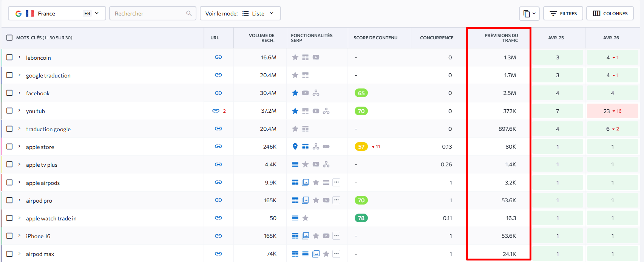Viewport: 644px width, 262px height.
Task: Click the search magnifier icon in Rechercher field
Action: click(x=189, y=13)
